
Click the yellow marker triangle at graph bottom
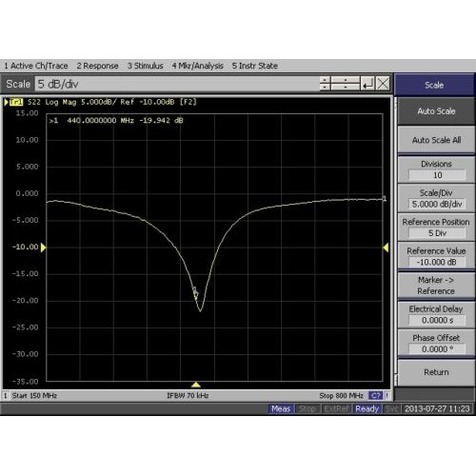point(196,385)
